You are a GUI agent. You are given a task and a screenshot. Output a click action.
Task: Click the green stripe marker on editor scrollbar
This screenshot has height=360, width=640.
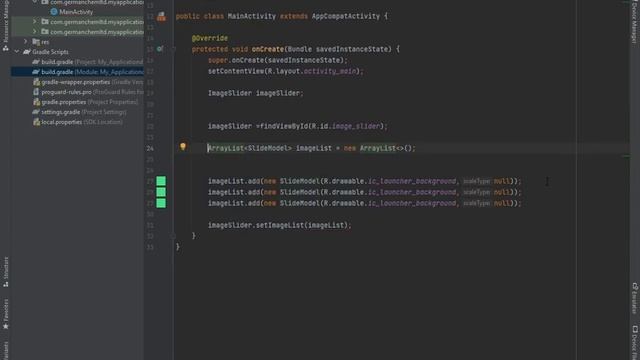pos(626,156)
